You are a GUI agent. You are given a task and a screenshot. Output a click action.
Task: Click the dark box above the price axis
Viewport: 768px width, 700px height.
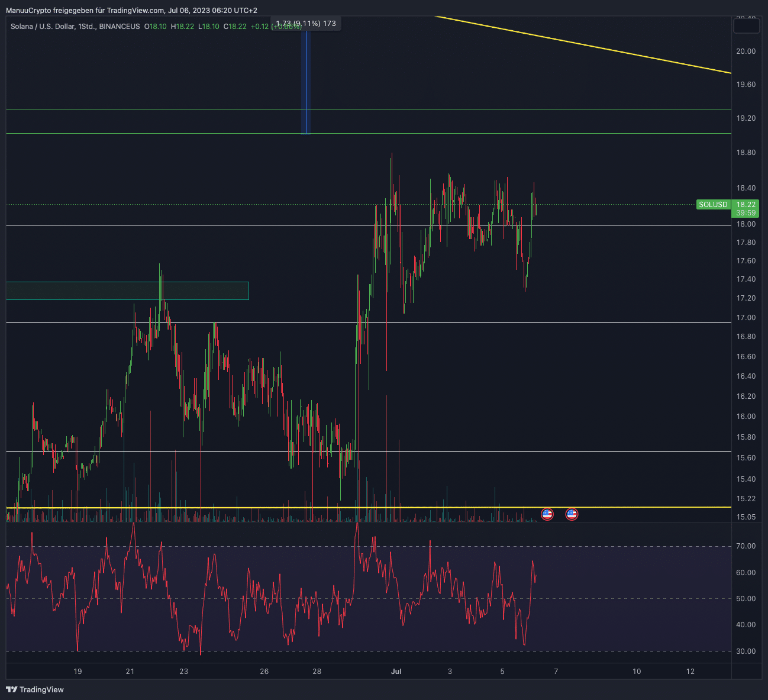pyautogui.click(x=746, y=25)
